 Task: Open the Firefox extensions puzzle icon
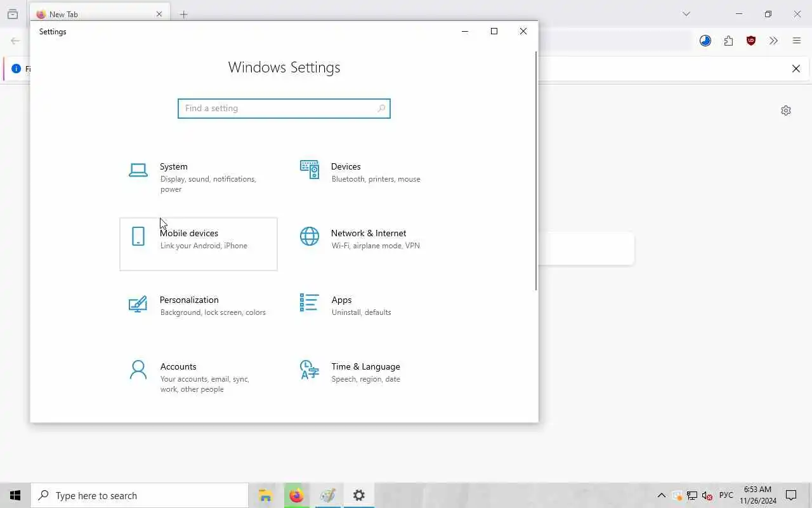click(728, 41)
